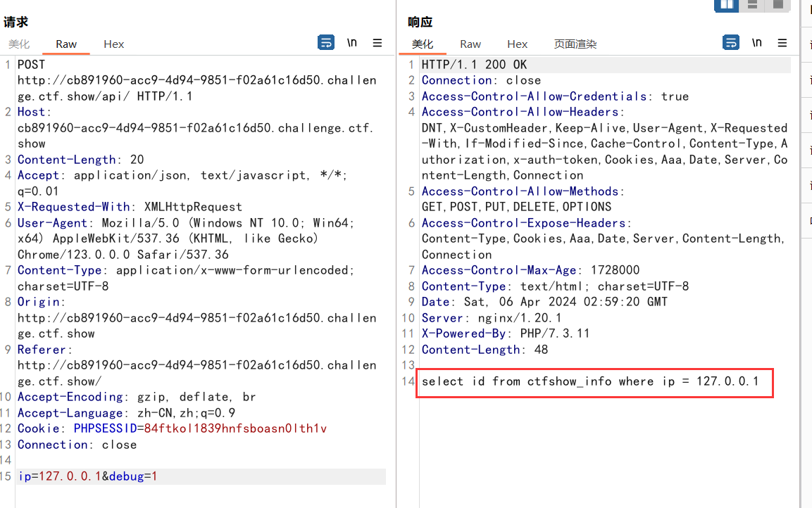This screenshot has width=812, height=508.
Task: Switch to top-bottom stacked layout
Action: tap(752, 5)
